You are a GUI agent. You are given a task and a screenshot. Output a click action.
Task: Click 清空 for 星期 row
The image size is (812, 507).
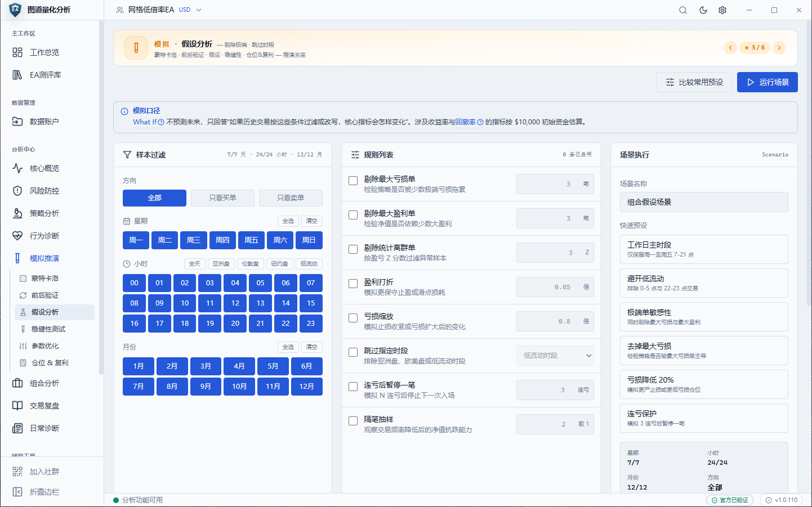312,221
